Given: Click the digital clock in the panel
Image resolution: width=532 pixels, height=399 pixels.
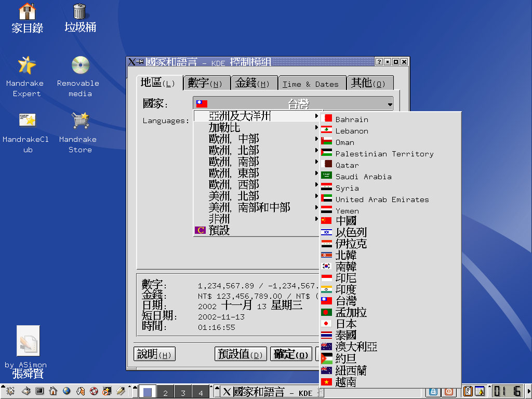Looking at the screenshot, I should click(x=507, y=392).
